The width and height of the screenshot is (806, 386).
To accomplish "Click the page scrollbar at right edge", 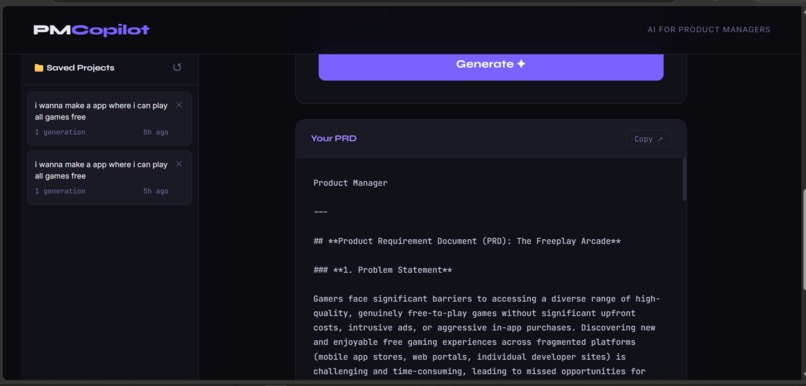I will [803, 240].
